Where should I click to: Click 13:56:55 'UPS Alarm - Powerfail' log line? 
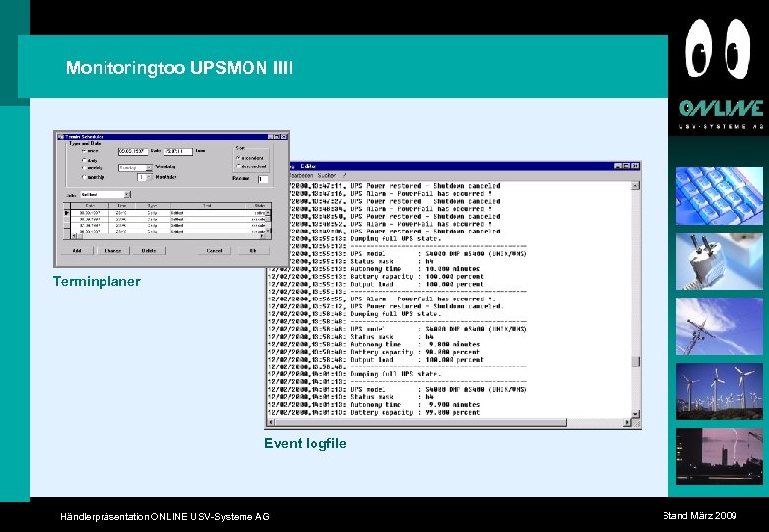click(x=383, y=299)
